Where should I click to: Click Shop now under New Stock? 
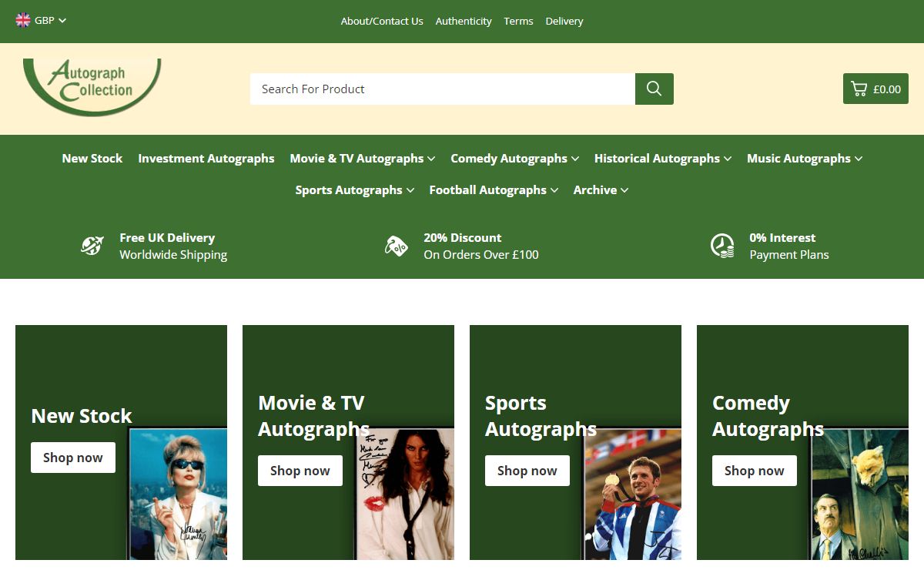coord(73,458)
